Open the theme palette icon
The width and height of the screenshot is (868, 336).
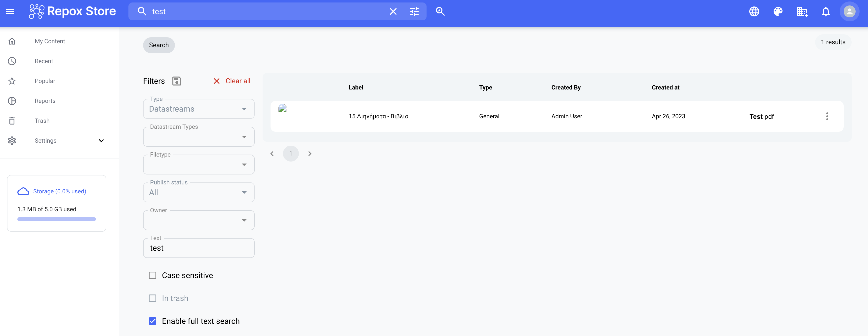click(778, 11)
